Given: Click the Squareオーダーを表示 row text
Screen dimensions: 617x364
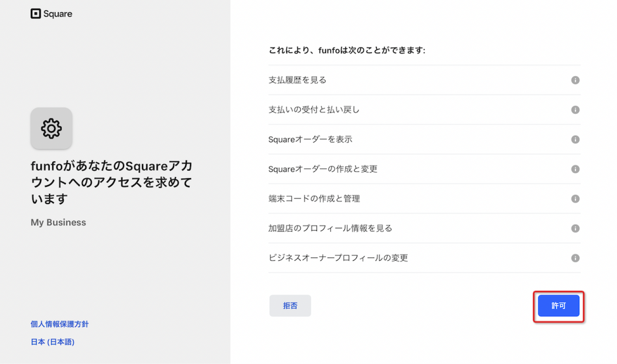Looking at the screenshot, I should coord(310,139).
